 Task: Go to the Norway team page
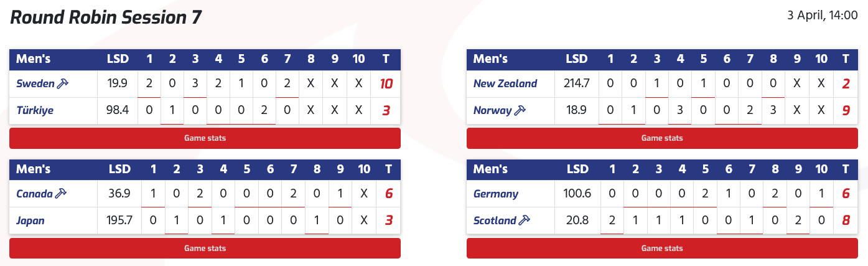[x=492, y=111]
